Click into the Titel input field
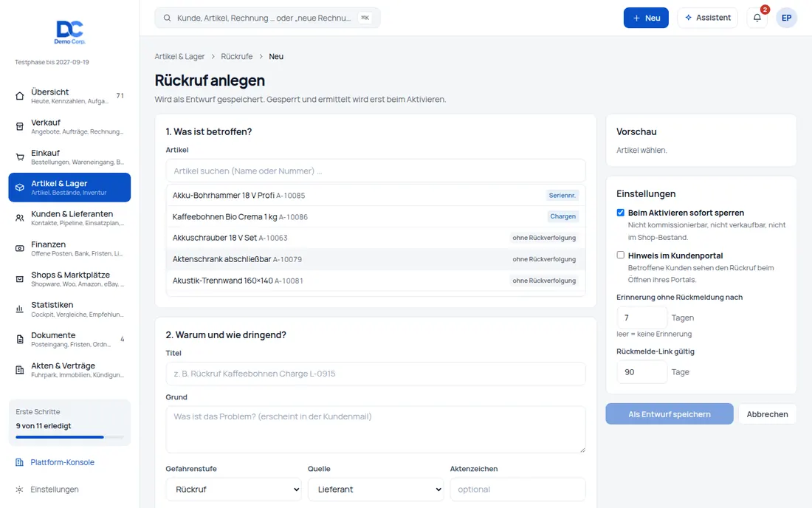Image resolution: width=812 pixels, height=508 pixels. 376,374
